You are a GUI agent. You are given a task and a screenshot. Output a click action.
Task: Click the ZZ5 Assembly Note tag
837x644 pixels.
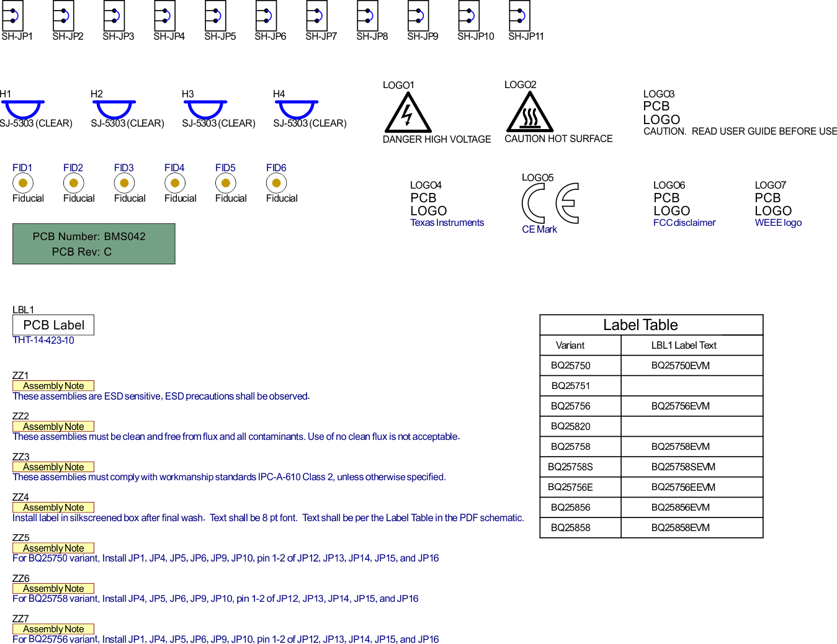pyautogui.click(x=53, y=548)
